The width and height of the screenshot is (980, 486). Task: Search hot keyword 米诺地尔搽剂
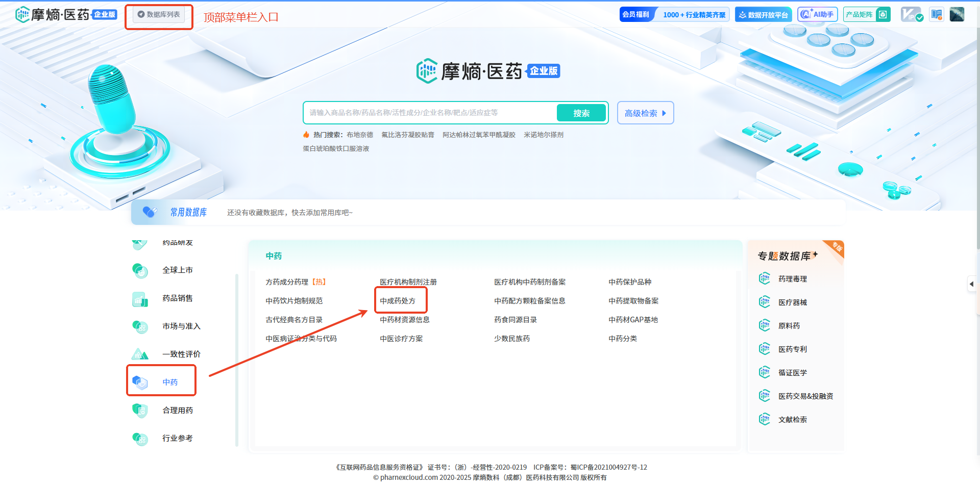[544, 135]
